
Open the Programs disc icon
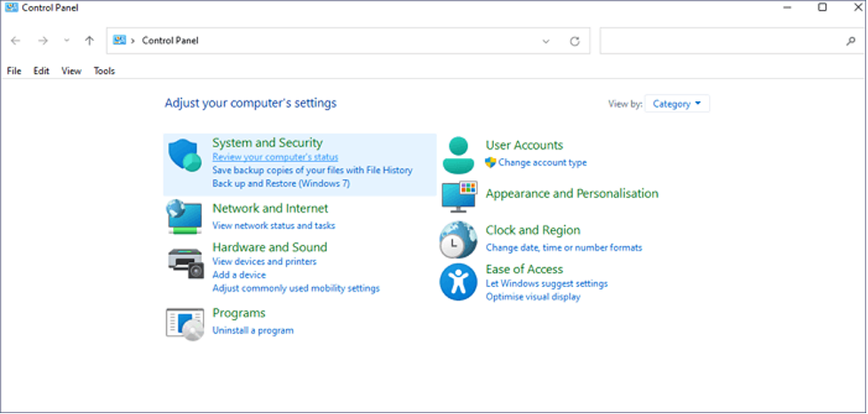[x=185, y=324]
